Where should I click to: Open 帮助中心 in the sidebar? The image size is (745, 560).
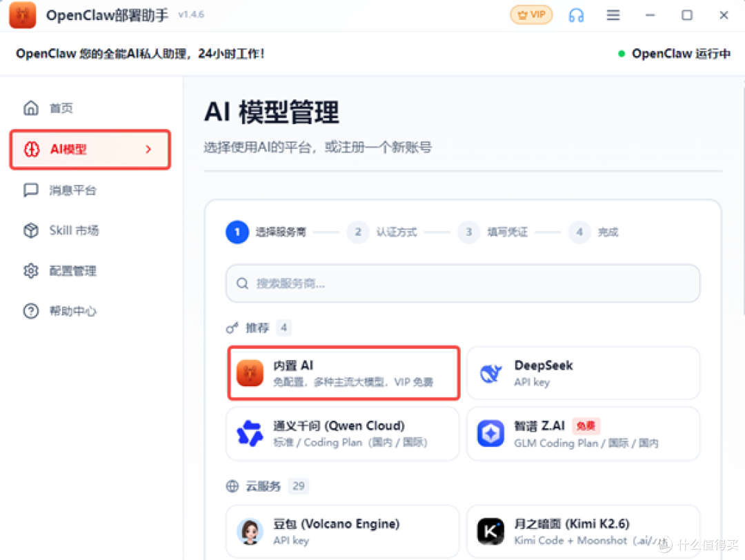pyautogui.click(x=90, y=311)
